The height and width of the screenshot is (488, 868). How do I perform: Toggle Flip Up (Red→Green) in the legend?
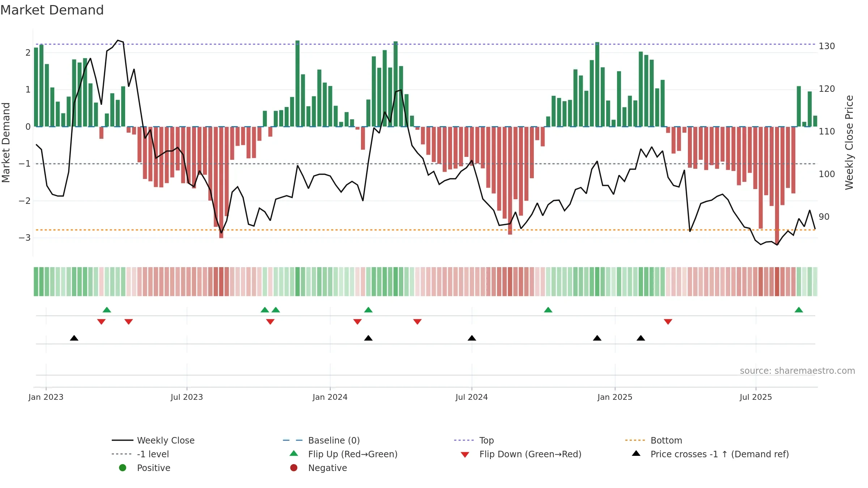344,454
